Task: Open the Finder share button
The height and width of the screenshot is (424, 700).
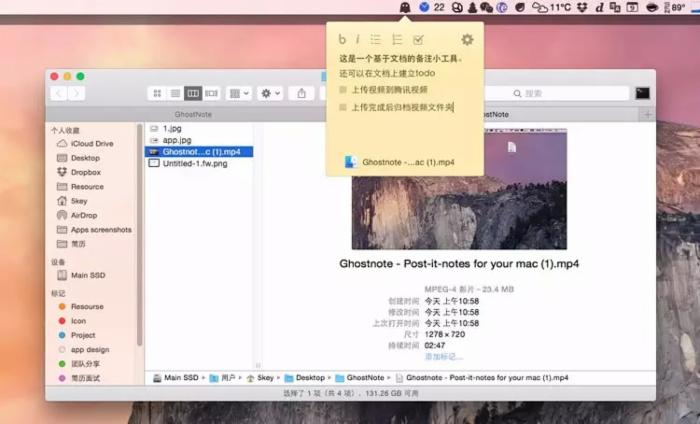Action: 302,93
